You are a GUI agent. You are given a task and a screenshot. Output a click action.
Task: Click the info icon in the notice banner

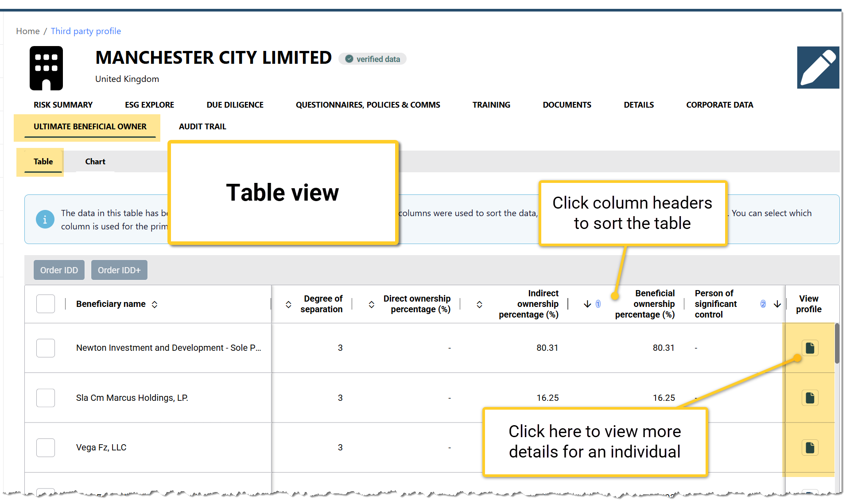(x=45, y=220)
